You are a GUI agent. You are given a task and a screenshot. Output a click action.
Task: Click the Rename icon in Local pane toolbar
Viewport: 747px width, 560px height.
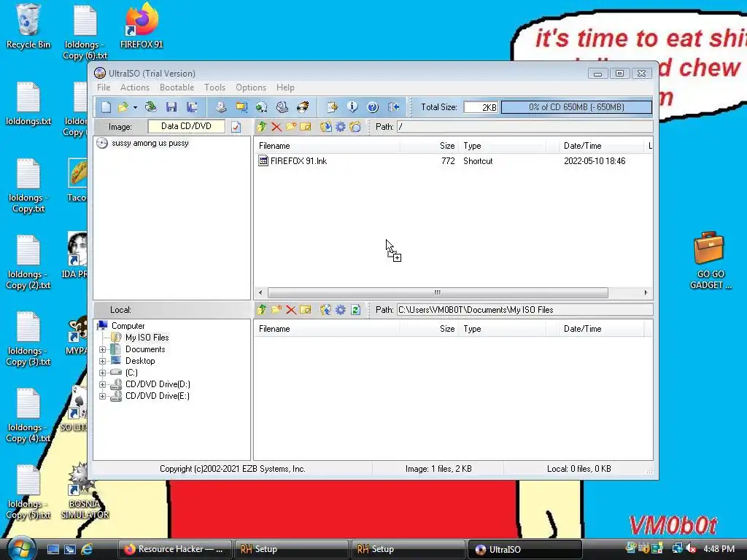click(306, 309)
